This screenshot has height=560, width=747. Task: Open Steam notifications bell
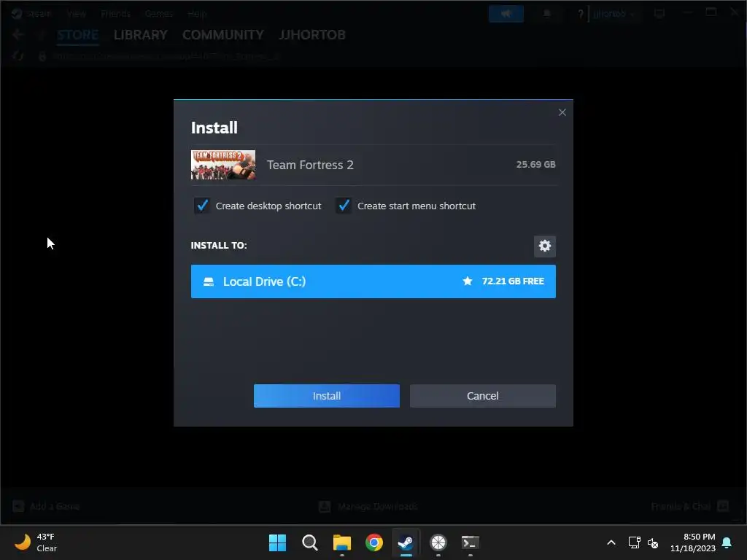pyautogui.click(x=547, y=13)
